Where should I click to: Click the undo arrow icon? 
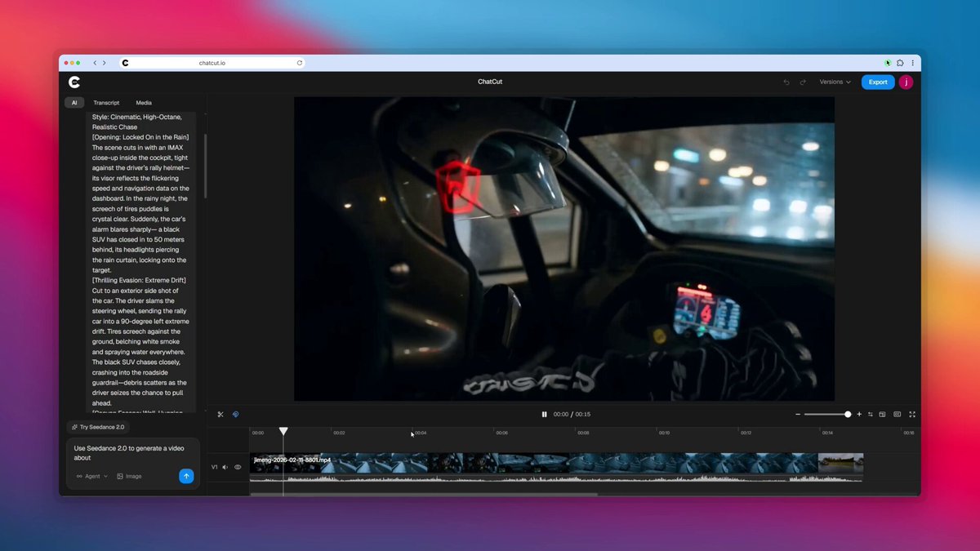[x=786, y=82]
